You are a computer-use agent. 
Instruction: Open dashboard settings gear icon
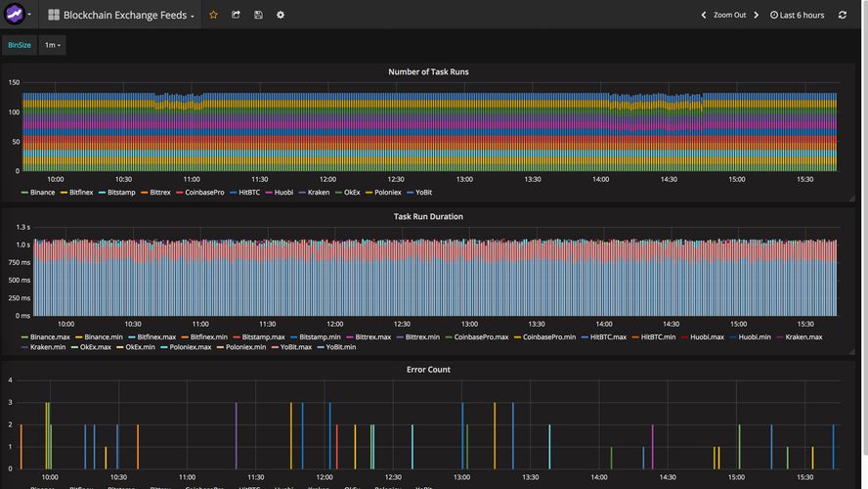tap(281, 15)
